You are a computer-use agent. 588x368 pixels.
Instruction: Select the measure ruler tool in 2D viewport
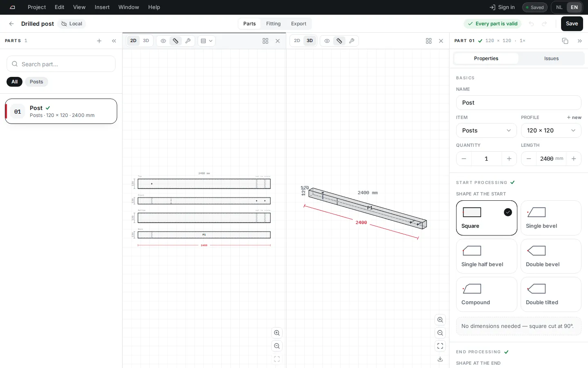pyautogui.click(x=176, y=41)
